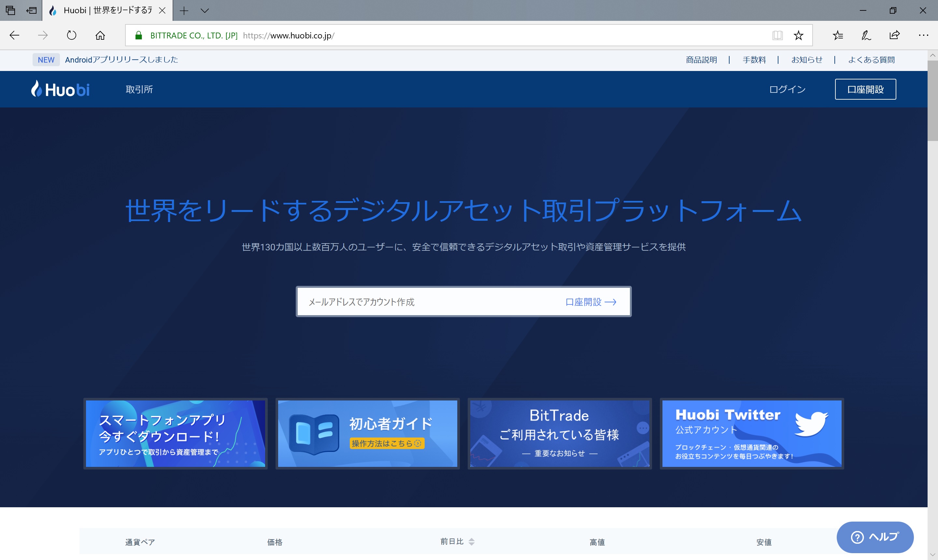The image size is (938, 560).
Task: Open BitTrade ご利用されている皆様 banner
Action: 560,433
